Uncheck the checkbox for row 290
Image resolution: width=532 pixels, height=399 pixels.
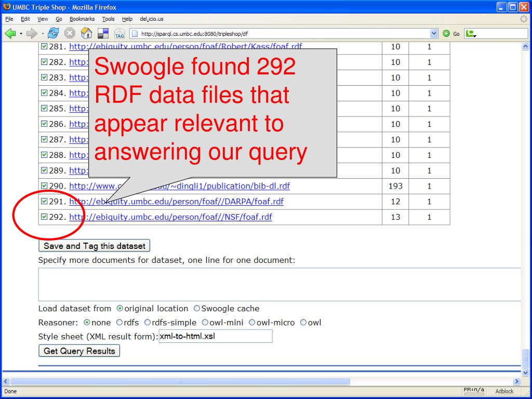(44, 185)
